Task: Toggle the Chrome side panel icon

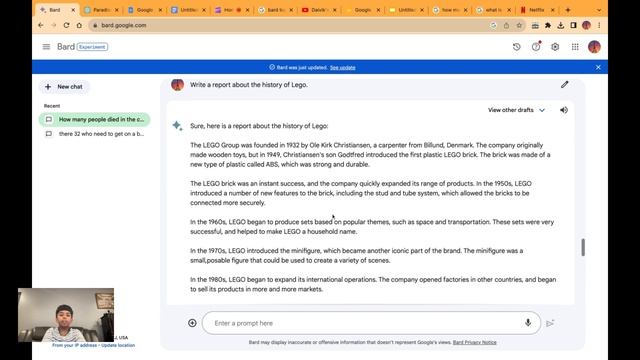Action: 573,25
